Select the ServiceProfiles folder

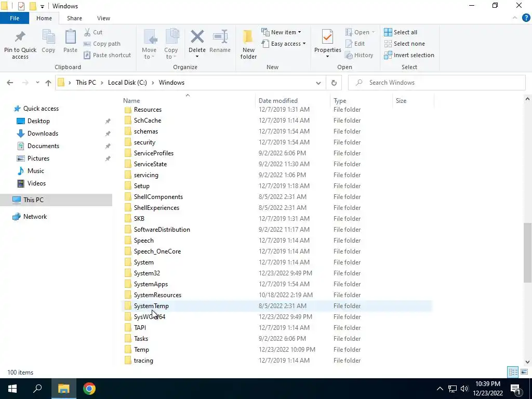click(154, 153)
